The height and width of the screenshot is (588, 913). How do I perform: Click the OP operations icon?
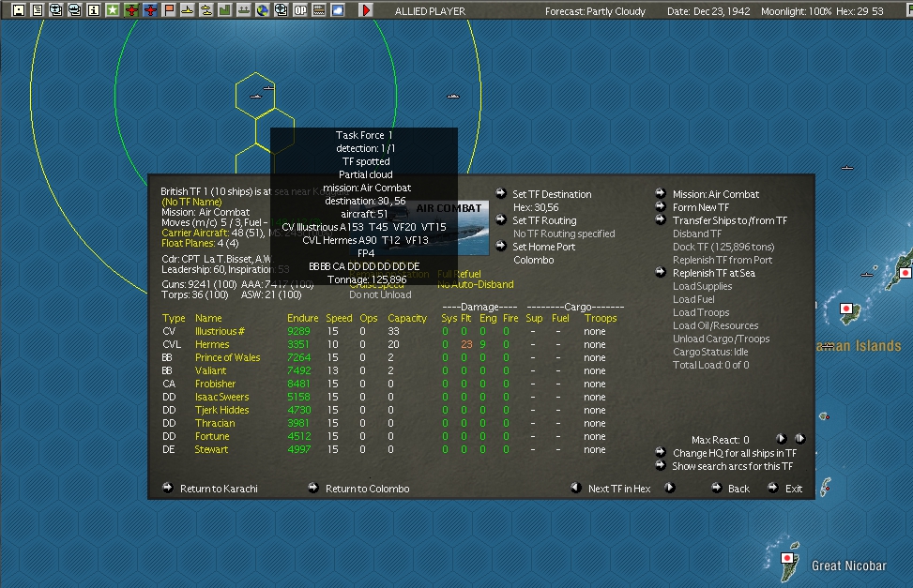coord(299,9)
